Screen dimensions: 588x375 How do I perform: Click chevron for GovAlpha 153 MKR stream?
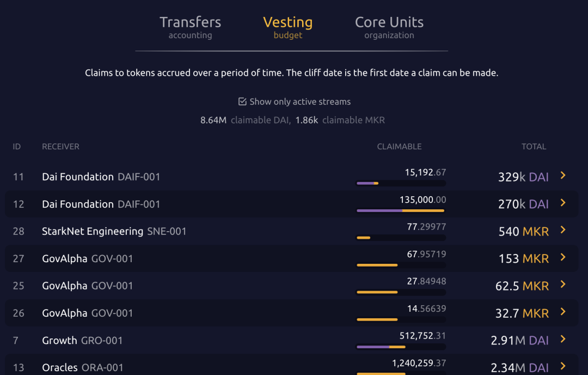pos(563,257)
